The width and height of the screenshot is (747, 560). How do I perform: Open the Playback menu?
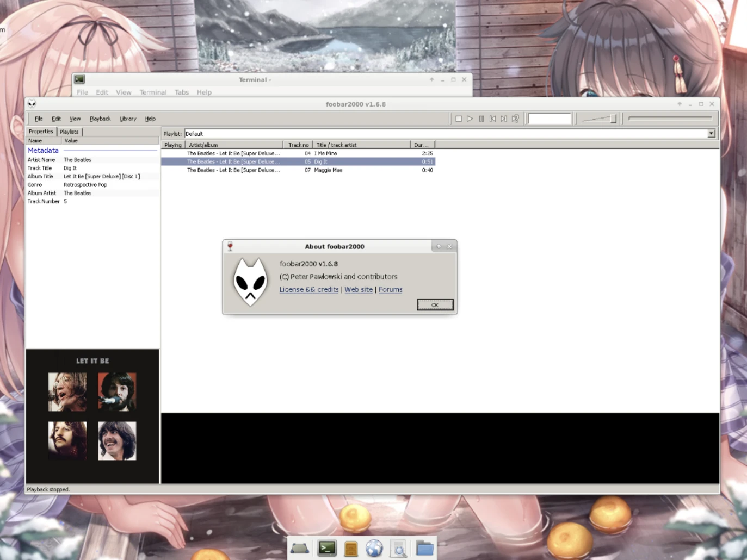tap(100, 119)
